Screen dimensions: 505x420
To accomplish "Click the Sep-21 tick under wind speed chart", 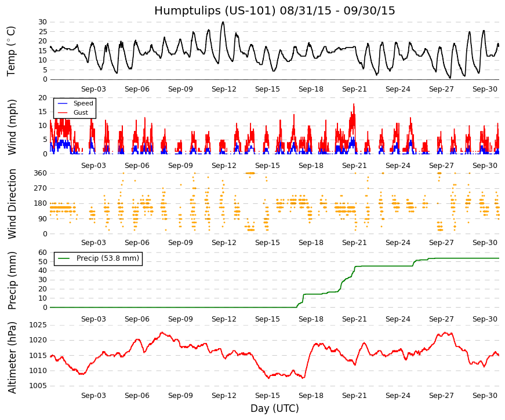I will coord(354,166).
